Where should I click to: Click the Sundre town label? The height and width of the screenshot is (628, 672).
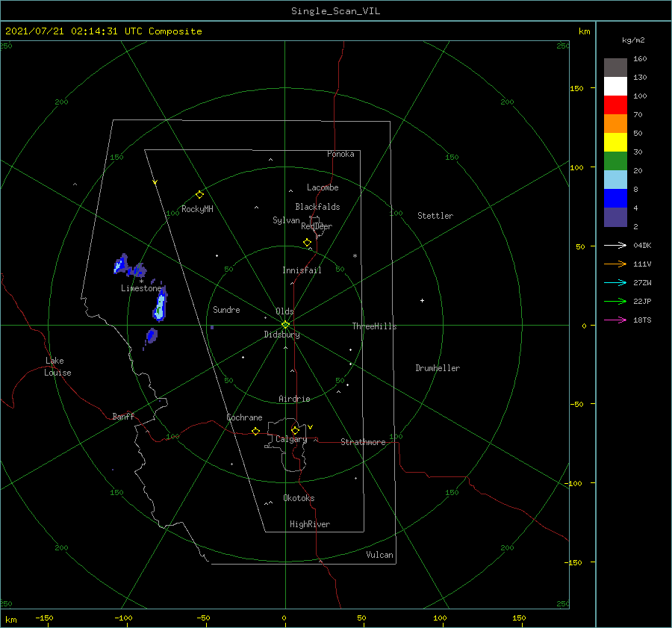pos(226,309)
